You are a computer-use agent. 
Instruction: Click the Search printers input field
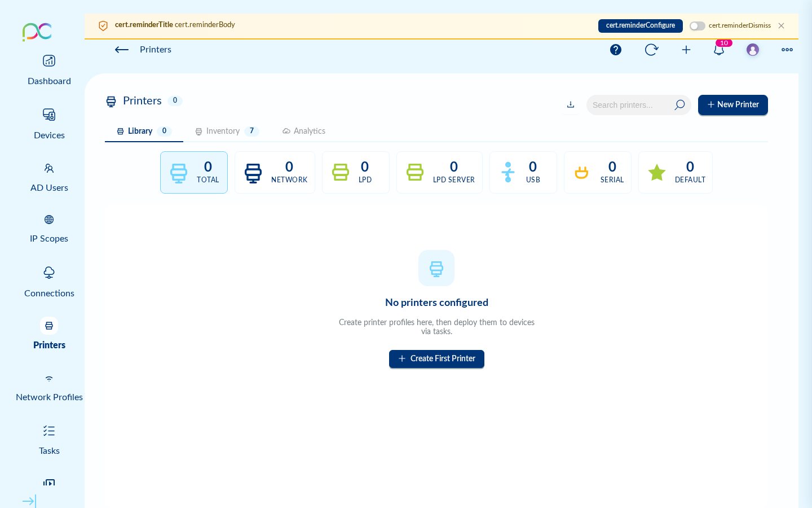pos(630,105)
